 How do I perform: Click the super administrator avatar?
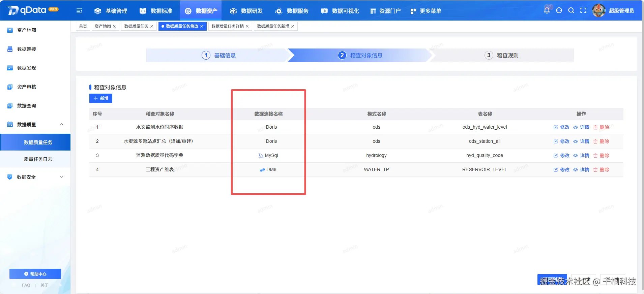coord(599,10)
